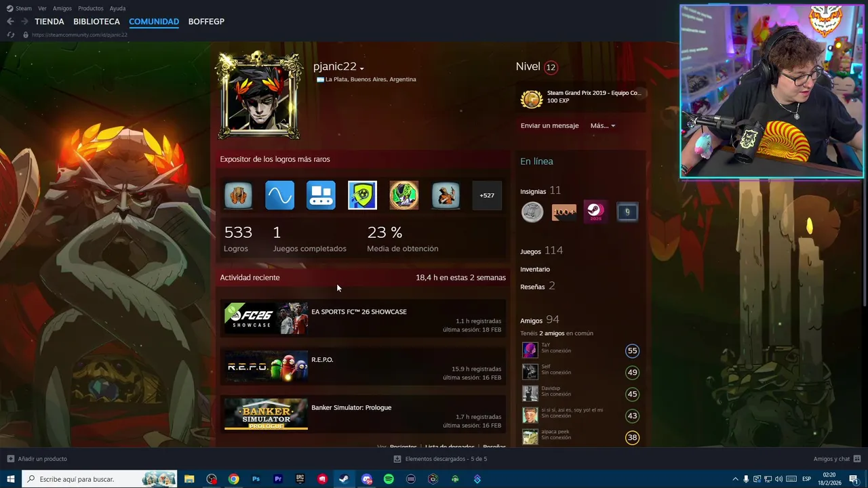Image resolution: width=868 pixels, height=488 pixels.
Task: Open the Amigos 94 list
Action: tap(540, 320)
